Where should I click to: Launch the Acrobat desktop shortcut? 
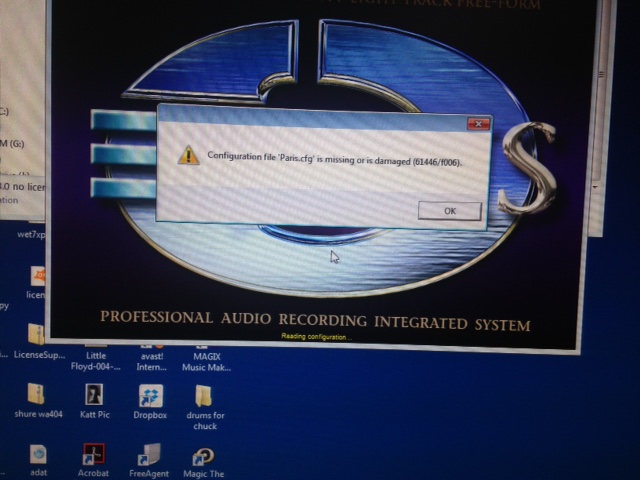pyautogui.click(x=94, y=455)
